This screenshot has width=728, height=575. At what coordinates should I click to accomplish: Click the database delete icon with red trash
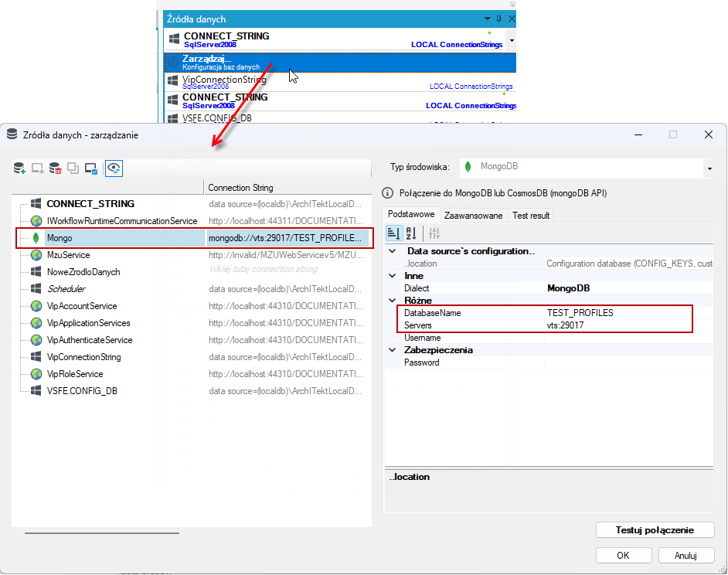(55, 168)
